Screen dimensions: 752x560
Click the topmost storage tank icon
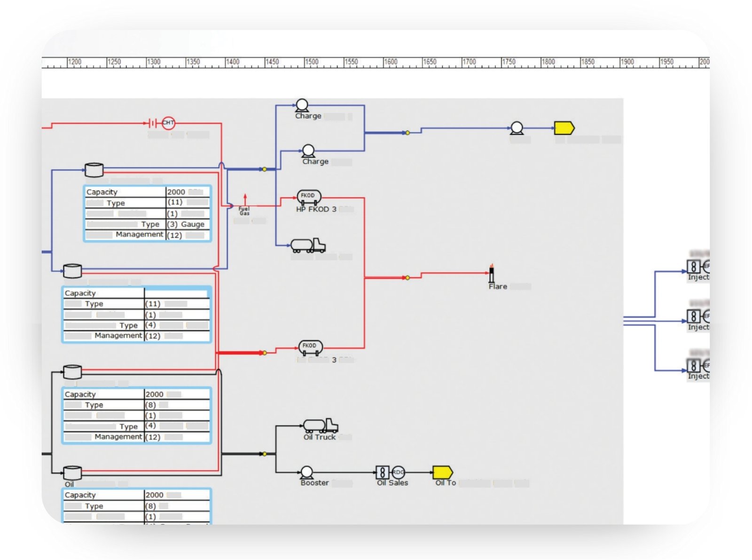click(x=94, y=170)
